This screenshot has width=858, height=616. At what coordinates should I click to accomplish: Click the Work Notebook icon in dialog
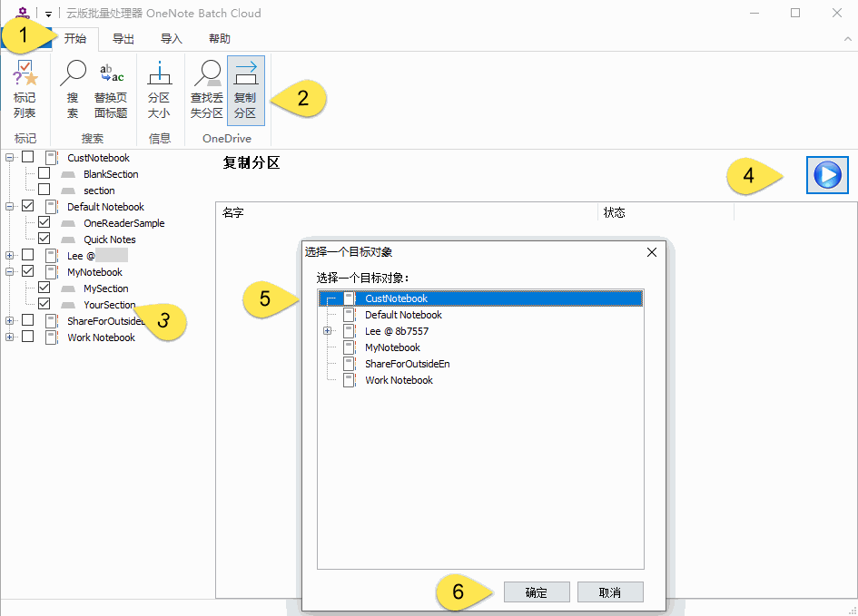point(349,380)
